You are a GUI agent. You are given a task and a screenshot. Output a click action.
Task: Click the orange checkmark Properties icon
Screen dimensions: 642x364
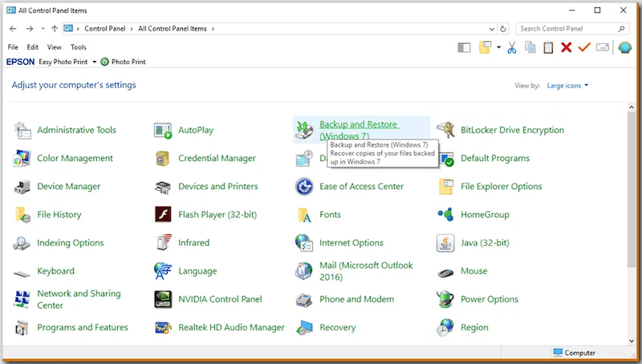[x=584, y=47]
